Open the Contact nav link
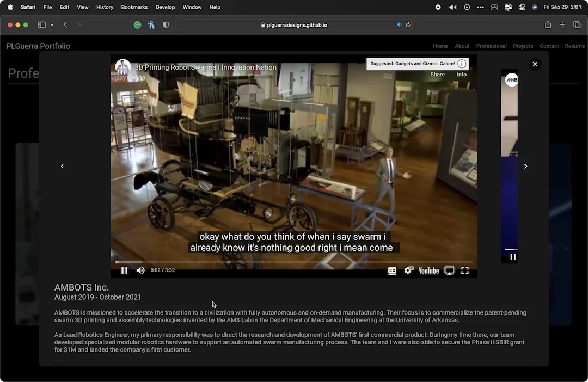This screenshot has width=588, height=382. pyautogui.click(x=549, y=46)
